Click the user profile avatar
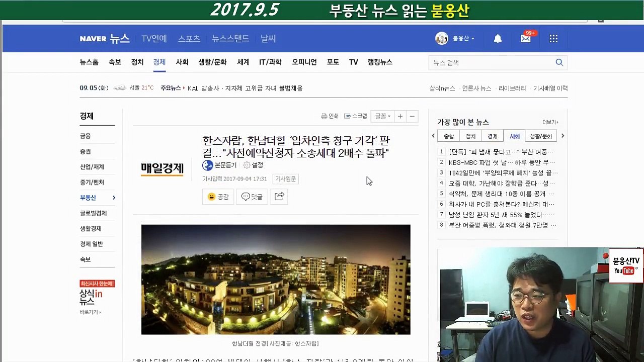The width and height of the screenshot is (644, 362). tap(442, 38)
